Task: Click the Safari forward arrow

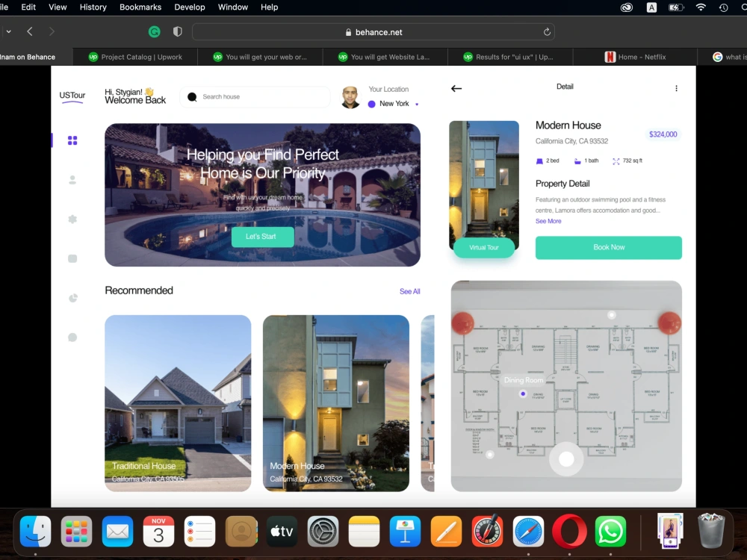Action: click(52, 31)
